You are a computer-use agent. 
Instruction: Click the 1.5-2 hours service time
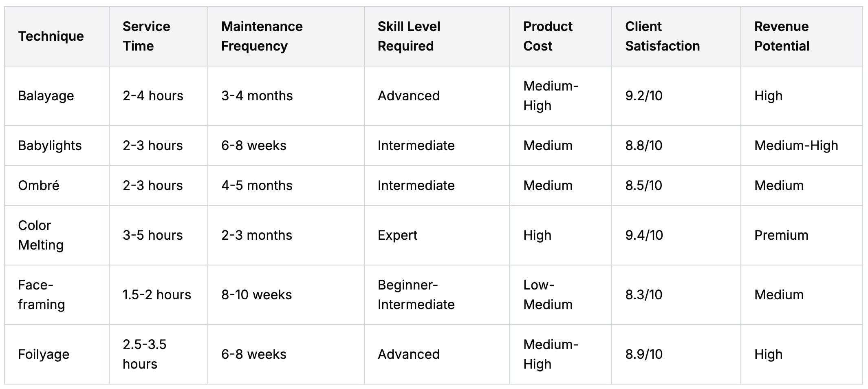(157, 295)
